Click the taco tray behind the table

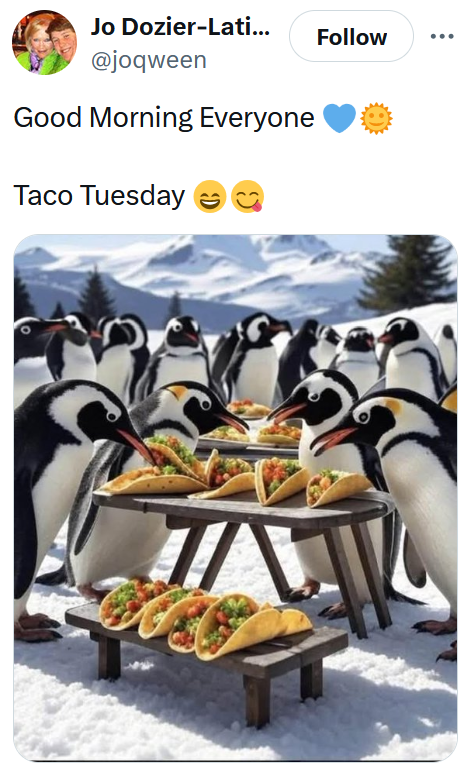pyautogui.click(x=252, y=424)
